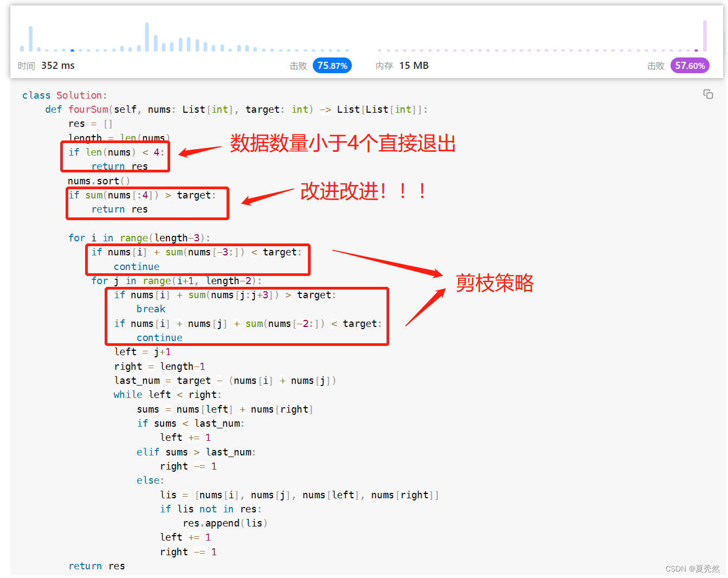
Task: Click the line containing 'sum(nums[-2:])'
Action: [248, 324]
